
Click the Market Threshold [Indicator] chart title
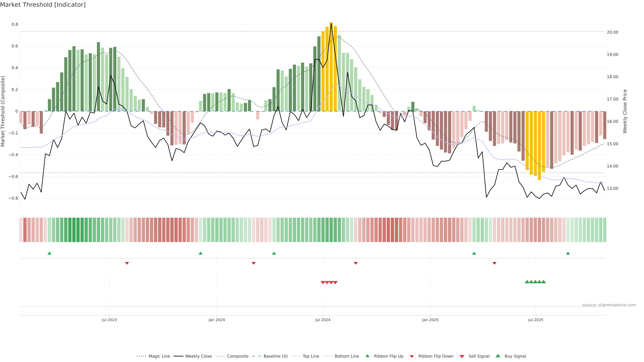pos(43,5)
